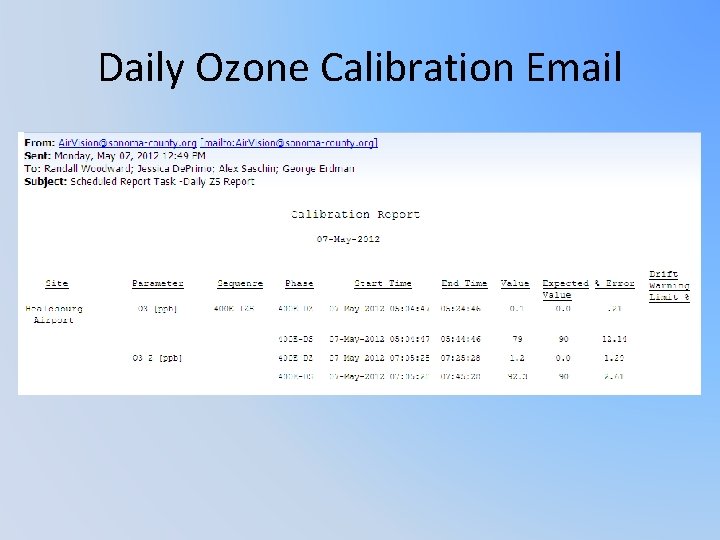Click the 'Start Time' column header
The image size is (720, 540).
(x=382, y=283)
